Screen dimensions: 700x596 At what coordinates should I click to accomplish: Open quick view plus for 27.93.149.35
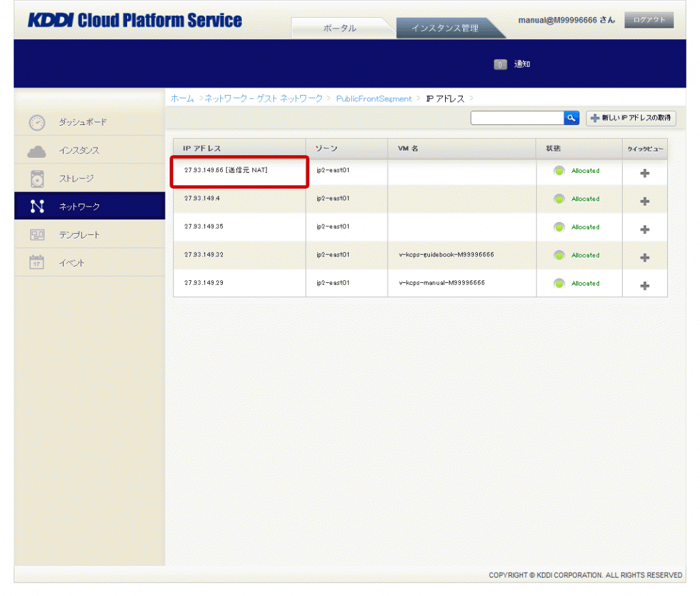pos(645,230)
